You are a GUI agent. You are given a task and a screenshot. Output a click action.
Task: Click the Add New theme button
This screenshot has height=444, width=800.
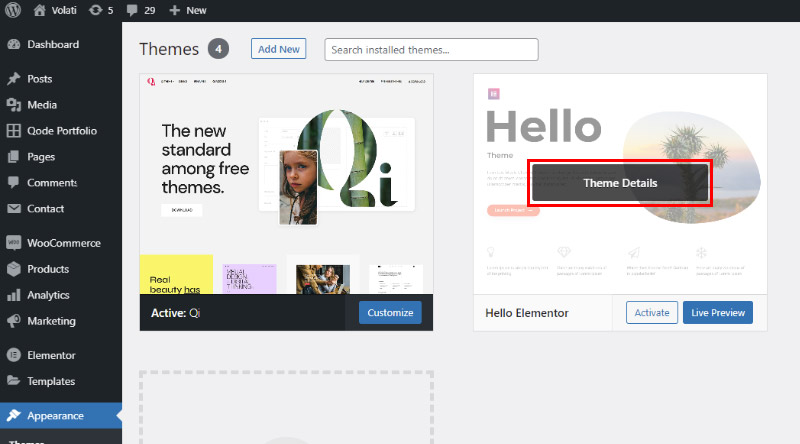coord(279,49)
